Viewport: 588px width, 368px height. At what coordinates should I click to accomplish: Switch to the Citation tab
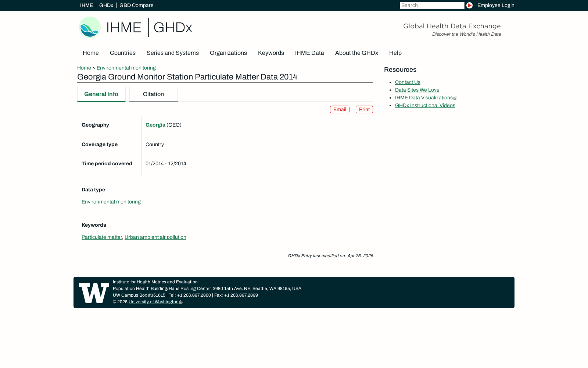click(154, 94)
